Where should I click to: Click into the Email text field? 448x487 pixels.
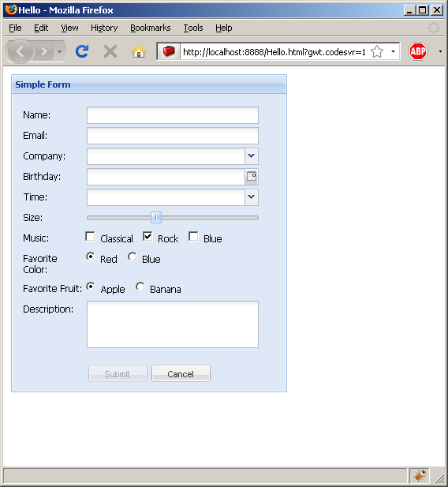(173, 136)
